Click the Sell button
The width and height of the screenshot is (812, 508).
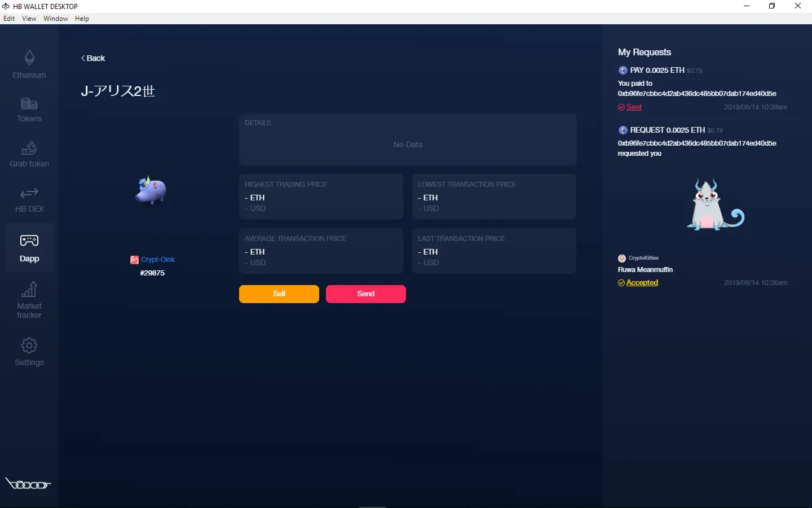click(x=279, y=294)
